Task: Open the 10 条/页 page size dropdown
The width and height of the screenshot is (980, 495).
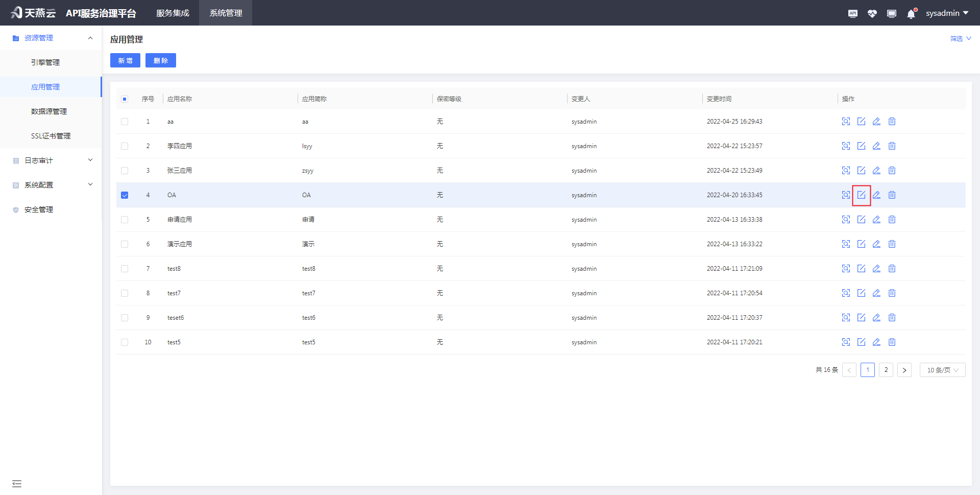Action: point(942,370)
